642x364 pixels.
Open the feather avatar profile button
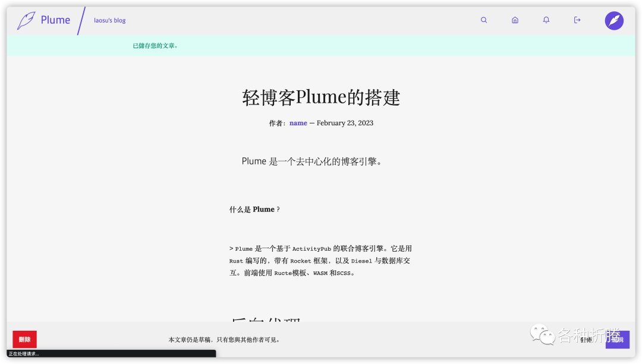pyautogui.click(x=613, y=20)
